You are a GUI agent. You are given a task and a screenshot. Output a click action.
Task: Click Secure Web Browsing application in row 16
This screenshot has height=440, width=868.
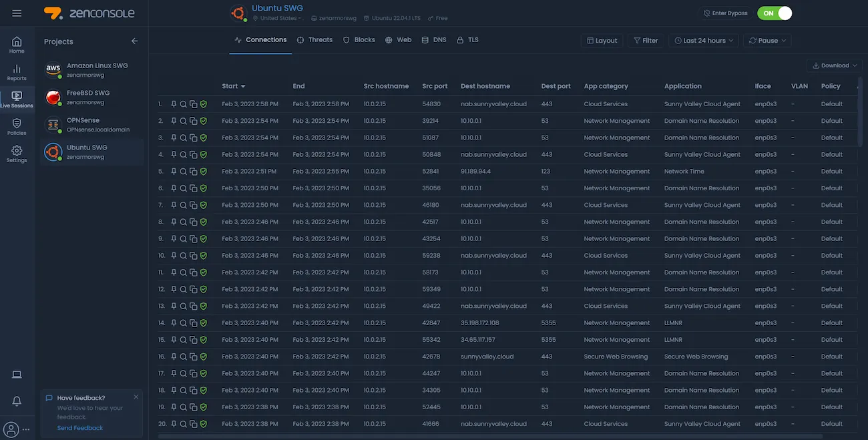pyautogui.click(x=696, y=357)
